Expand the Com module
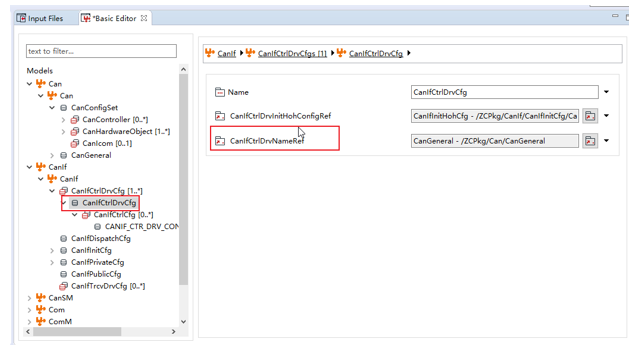 pyautogui.click(x=29, y=310)
